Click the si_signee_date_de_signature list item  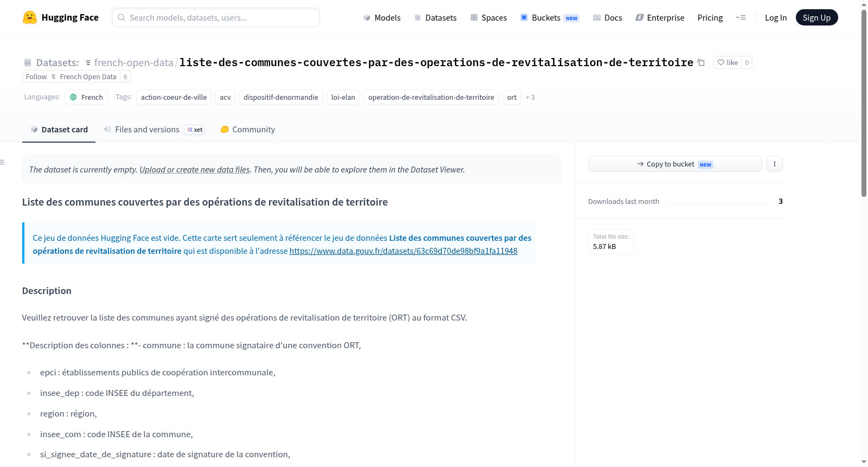point(165,455)
